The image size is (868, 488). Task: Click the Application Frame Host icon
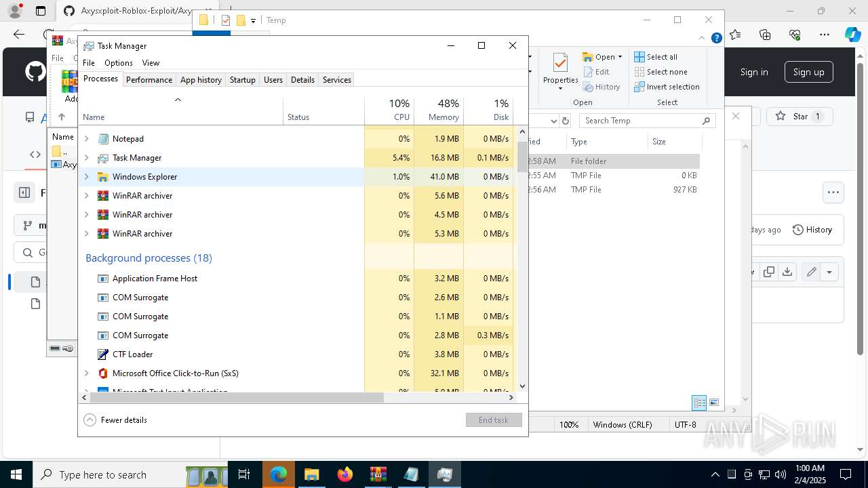103,278
